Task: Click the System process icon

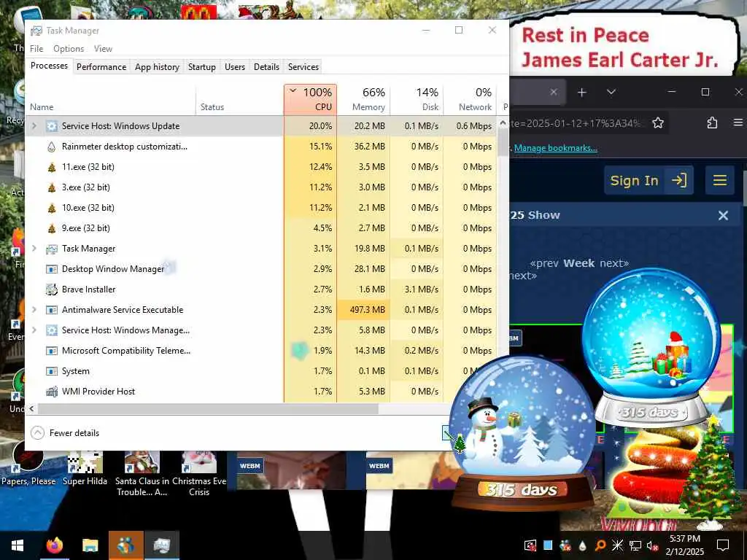Action: click(x=52, y=371)
